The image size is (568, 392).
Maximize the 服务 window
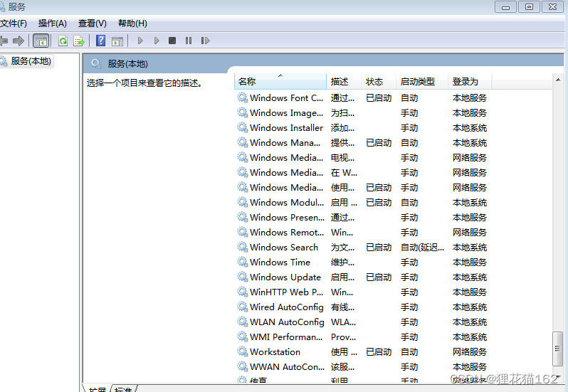click(530, 7)
